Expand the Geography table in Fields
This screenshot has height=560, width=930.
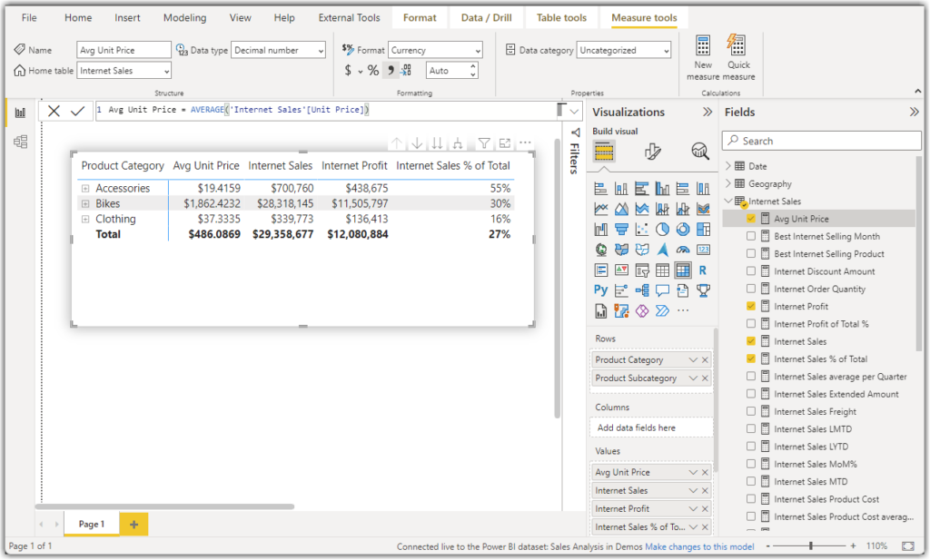click(x=729, y=183)
